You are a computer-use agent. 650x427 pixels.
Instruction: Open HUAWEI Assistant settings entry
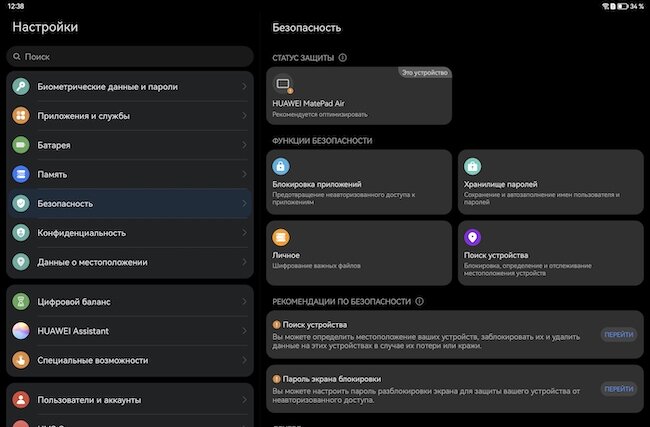click(x=130, y=331)
